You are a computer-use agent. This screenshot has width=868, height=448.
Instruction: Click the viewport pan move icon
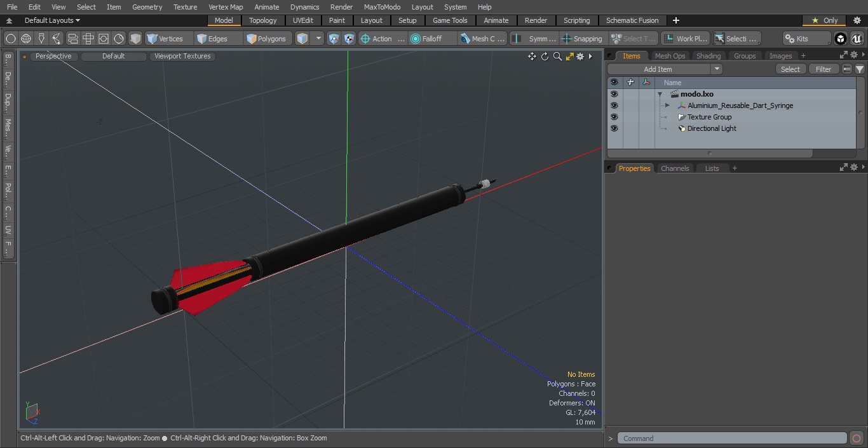pos(532,57)
